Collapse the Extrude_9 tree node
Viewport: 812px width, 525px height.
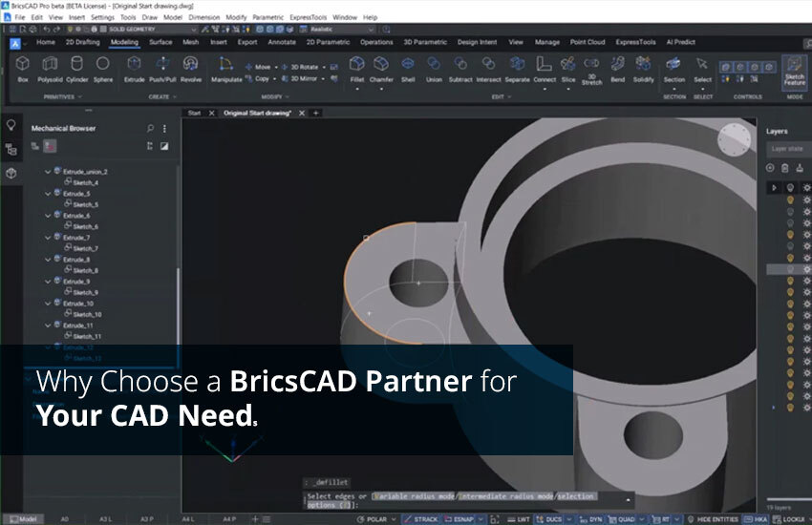click(48, 282)
